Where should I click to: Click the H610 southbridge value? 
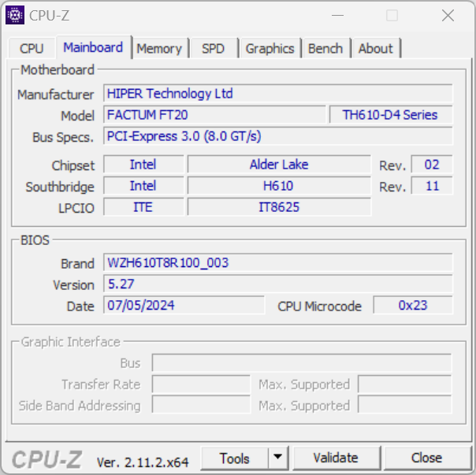pyautogui.click(x=279, y=186)
